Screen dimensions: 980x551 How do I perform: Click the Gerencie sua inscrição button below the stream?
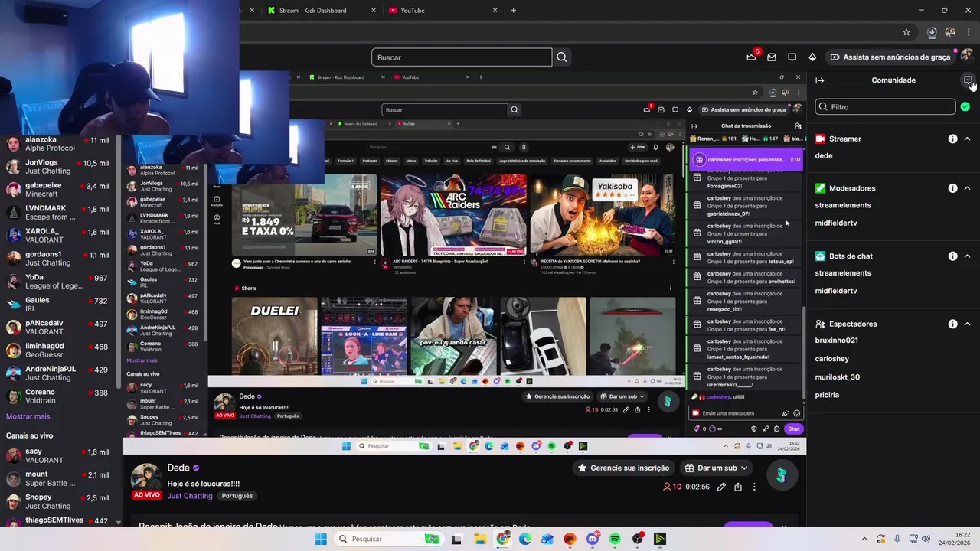(623, 468)
